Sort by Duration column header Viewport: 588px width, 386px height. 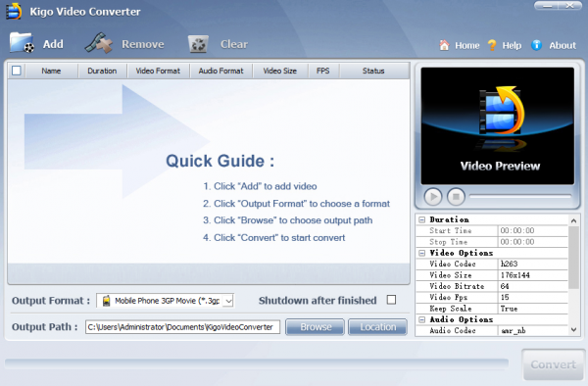pos(102,71)
